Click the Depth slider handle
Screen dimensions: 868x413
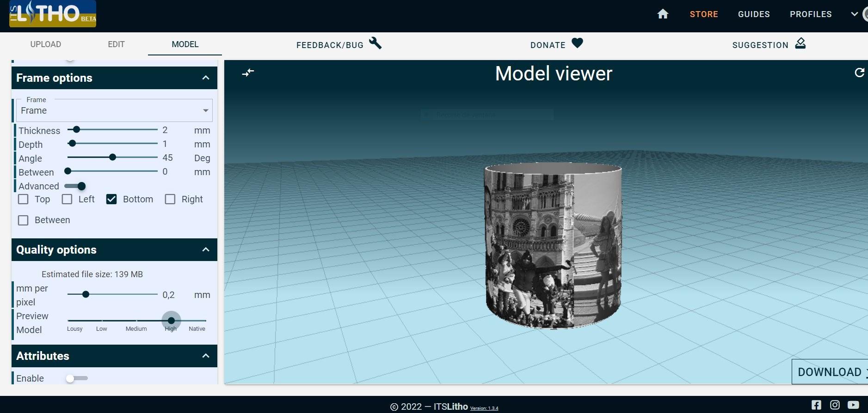click(72, 144)
